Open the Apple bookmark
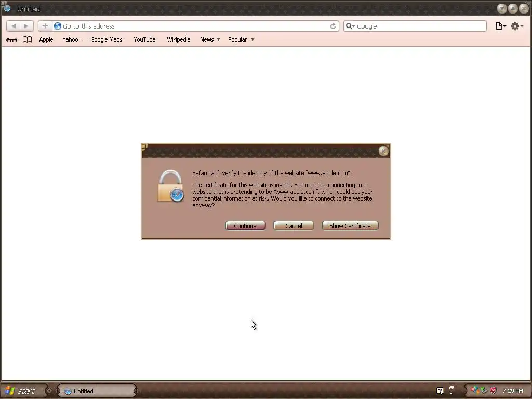This screenshot has width=532, height=399. (46, 39)
